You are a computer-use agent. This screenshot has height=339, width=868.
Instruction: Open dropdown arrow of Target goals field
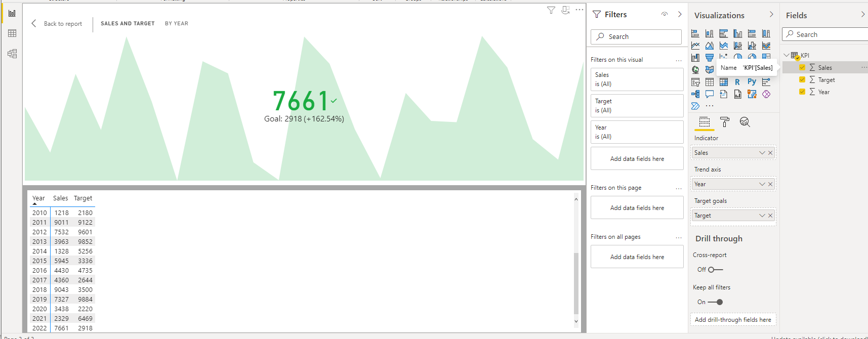[x=762, y=216]
